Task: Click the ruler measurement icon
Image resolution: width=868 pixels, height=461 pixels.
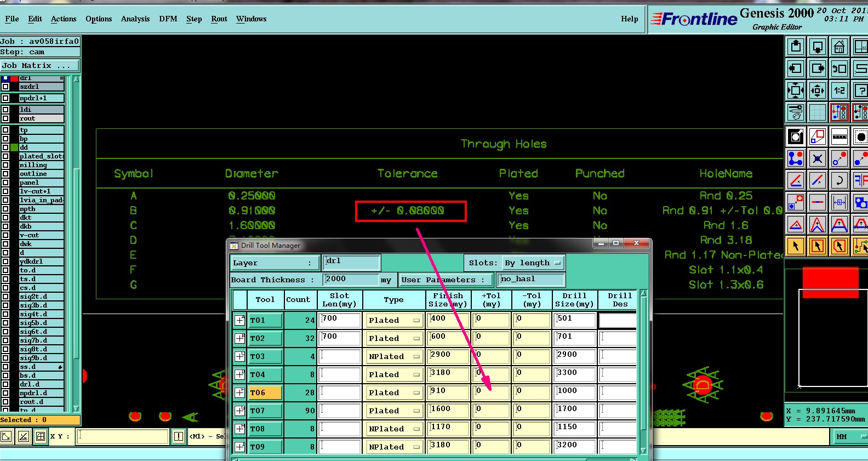Action: 839,136
